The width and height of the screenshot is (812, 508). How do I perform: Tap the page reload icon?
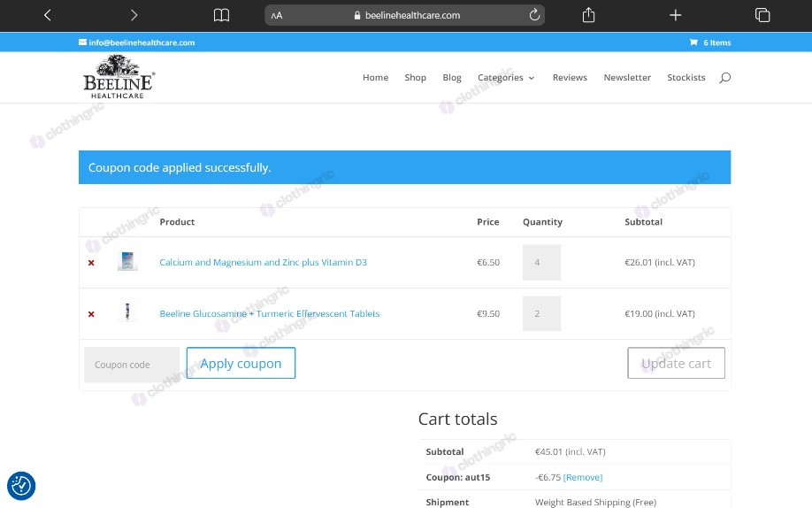coord(534,15)
